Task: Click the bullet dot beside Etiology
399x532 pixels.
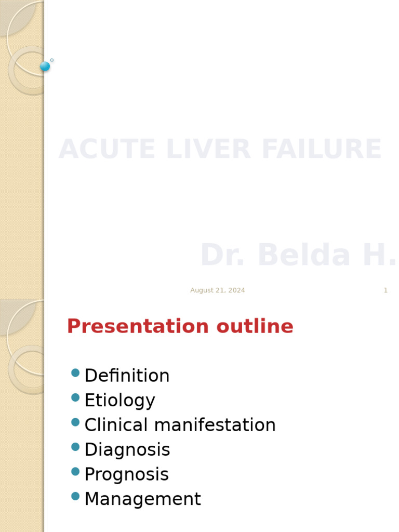Action: click(75, 397)
